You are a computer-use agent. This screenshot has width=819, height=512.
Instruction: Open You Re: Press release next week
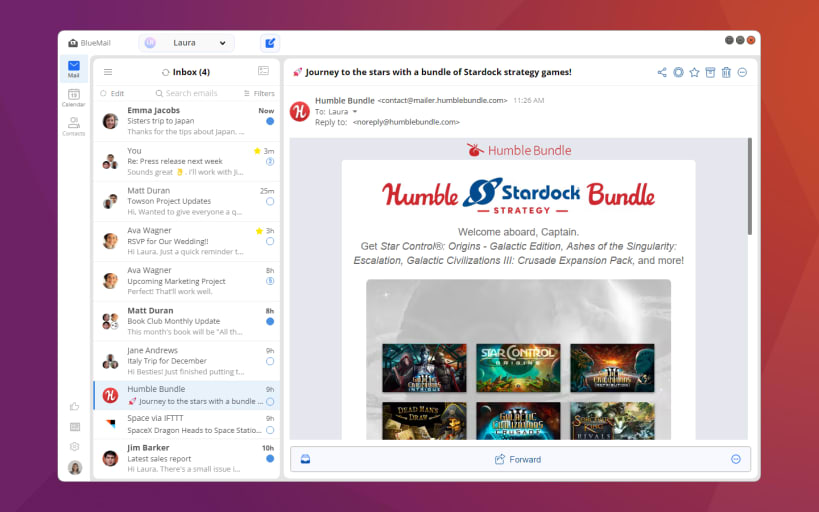[186, 161]
